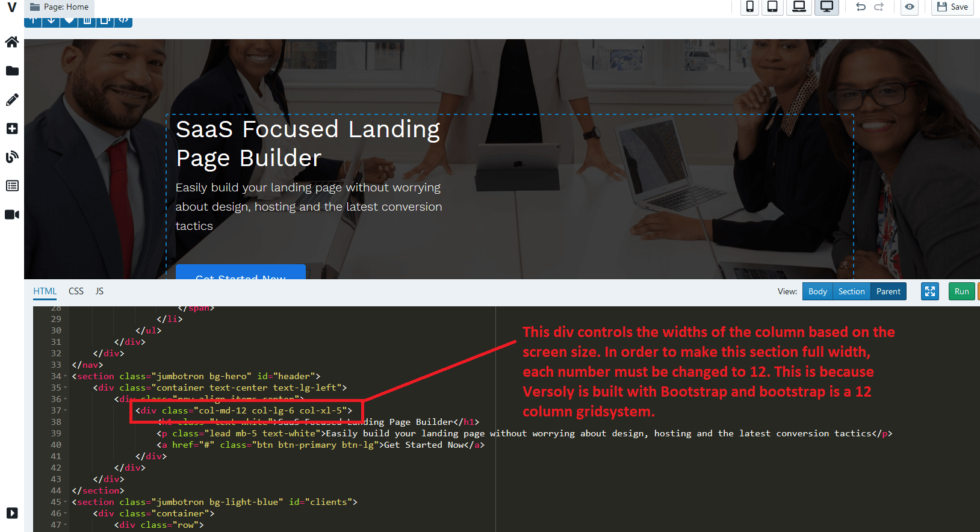
Task: Toggle fullscreen code editor icon
Action: pos(930,291)
